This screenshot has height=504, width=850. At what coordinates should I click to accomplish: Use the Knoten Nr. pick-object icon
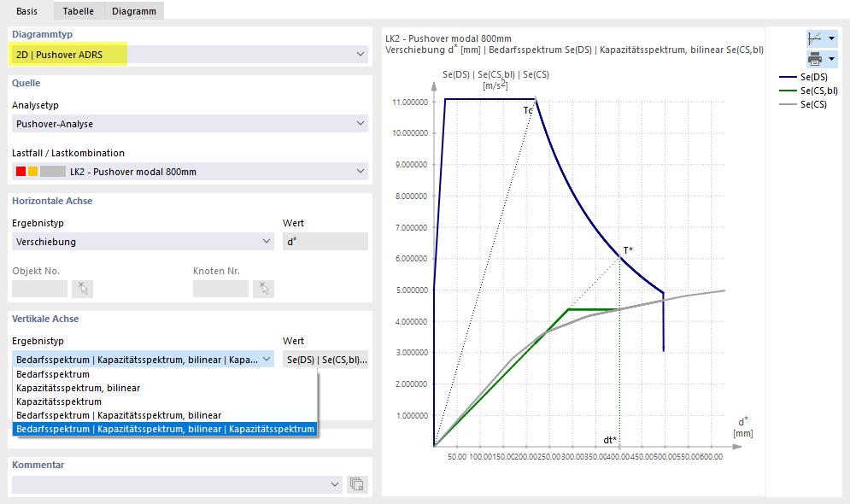pyautogui.click(x=263, y=288)
